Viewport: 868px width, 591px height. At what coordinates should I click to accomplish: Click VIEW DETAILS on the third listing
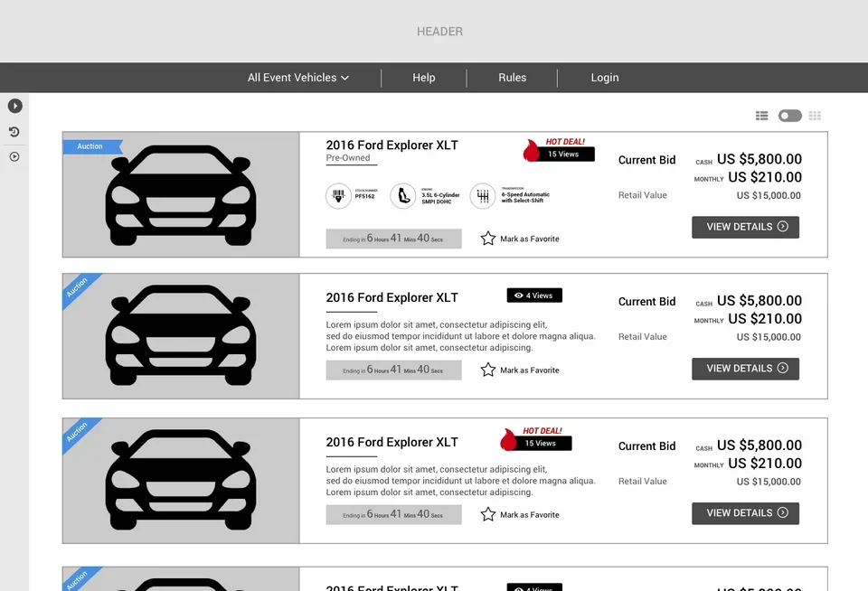[x=745, y=513]
